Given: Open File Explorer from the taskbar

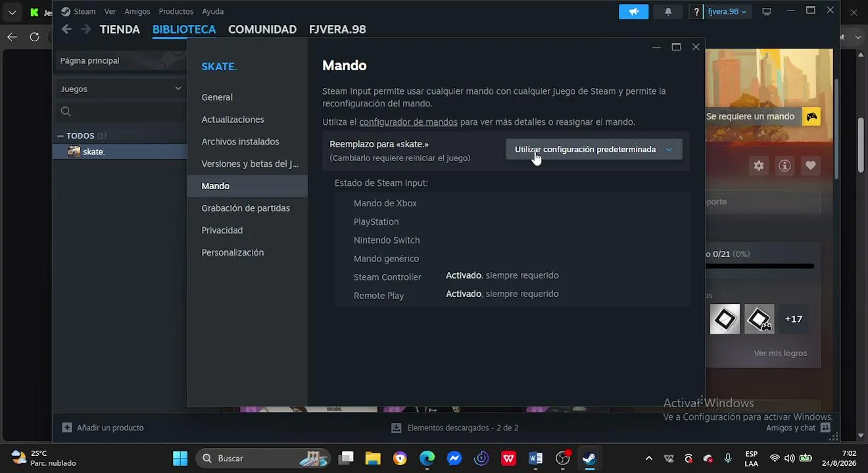Looking at the screenshot, I should pyautogui.click(x=373, y=459).
